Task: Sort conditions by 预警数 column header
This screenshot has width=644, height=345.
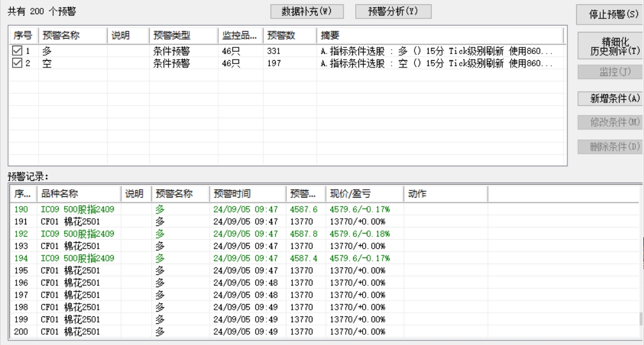Action: click(290, 36)
